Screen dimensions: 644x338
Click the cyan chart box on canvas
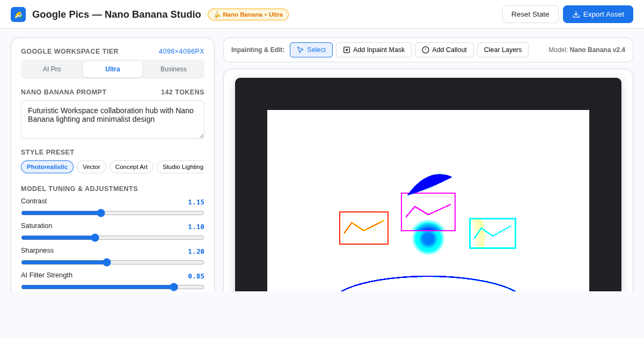(x=493, y=233)
